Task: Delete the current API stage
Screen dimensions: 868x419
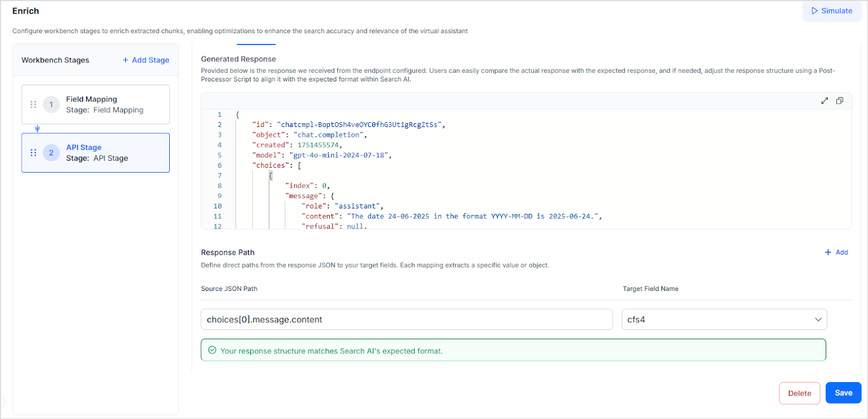Action: [x=799, y=393]
